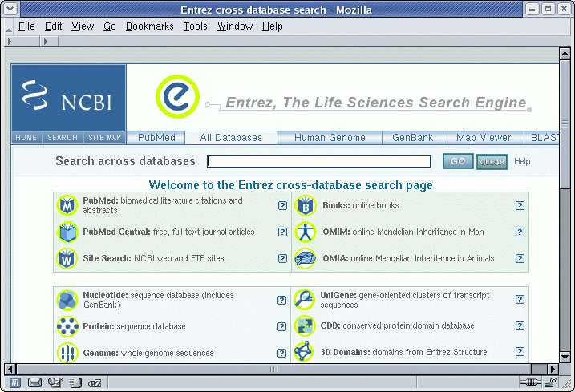Switch to the GenBank tab
The width and height of the screenshot is (575, 392).
(x=412, y=138)
